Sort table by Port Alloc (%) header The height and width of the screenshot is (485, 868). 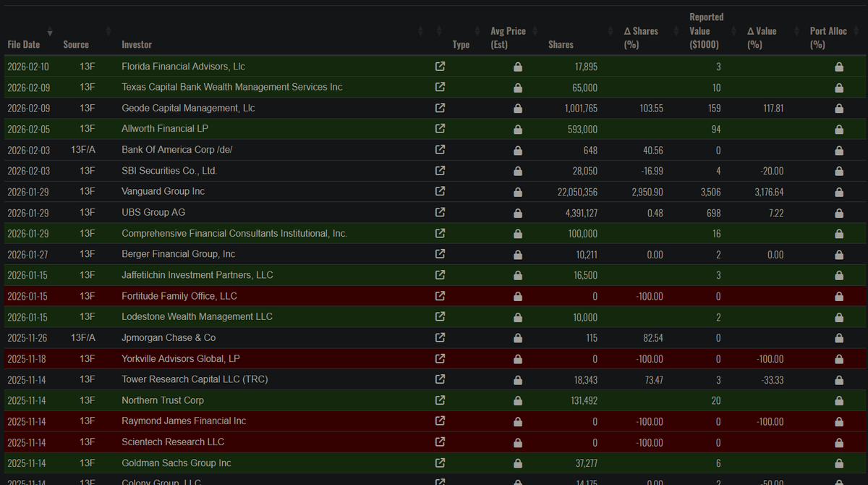tap(828, 38)
